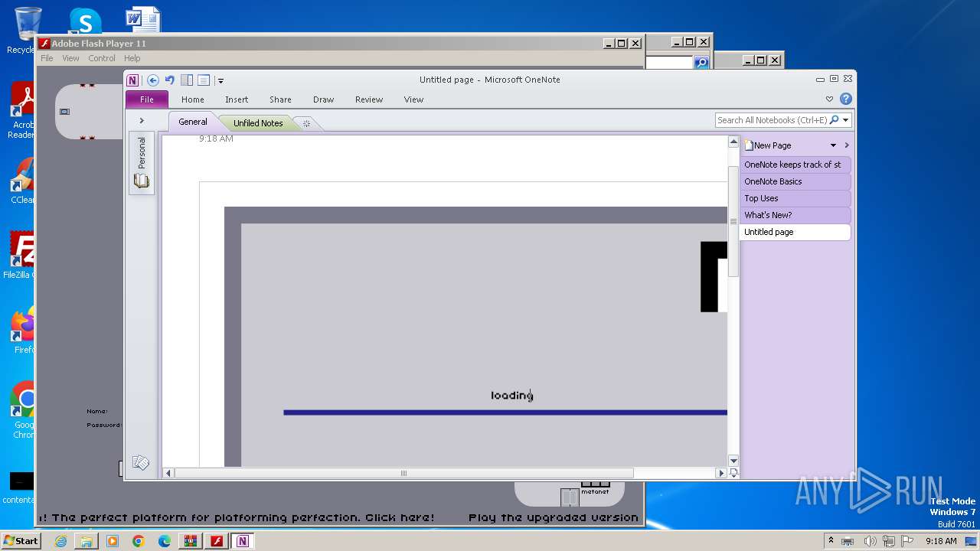The width and height of the screenshot is (980, 551).
Task: Click the horizontal scrollbar thumb
Action: (x=404, y=473)
